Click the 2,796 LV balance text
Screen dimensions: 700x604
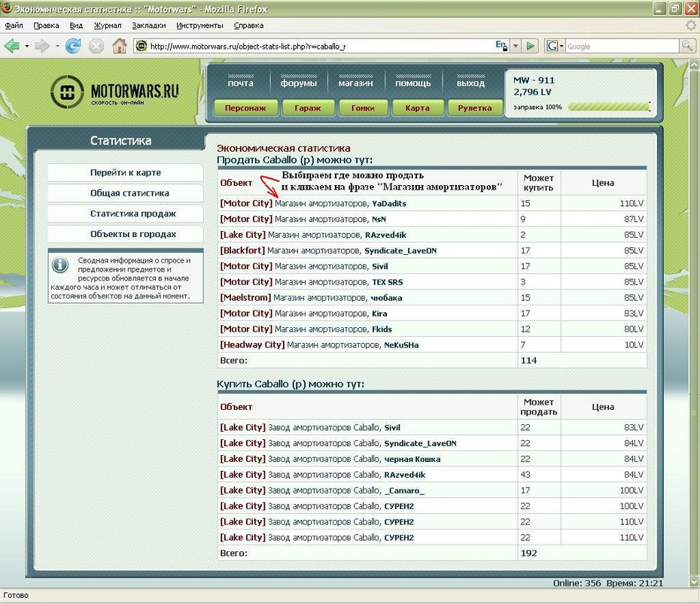(x=532, y=92)
